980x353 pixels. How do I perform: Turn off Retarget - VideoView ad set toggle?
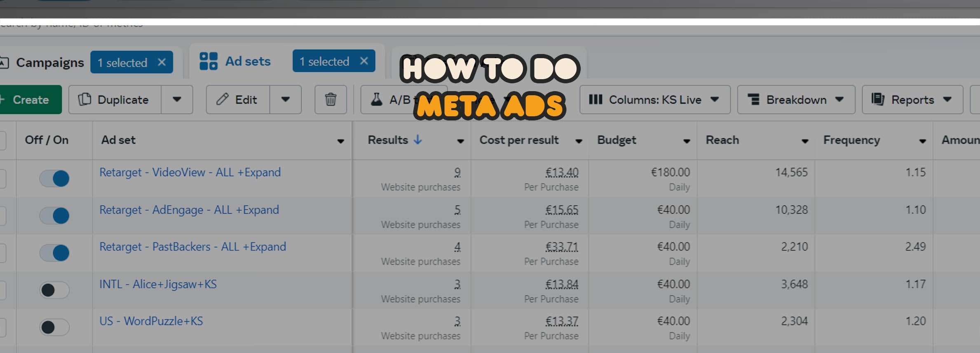click(x=54, y=179)
